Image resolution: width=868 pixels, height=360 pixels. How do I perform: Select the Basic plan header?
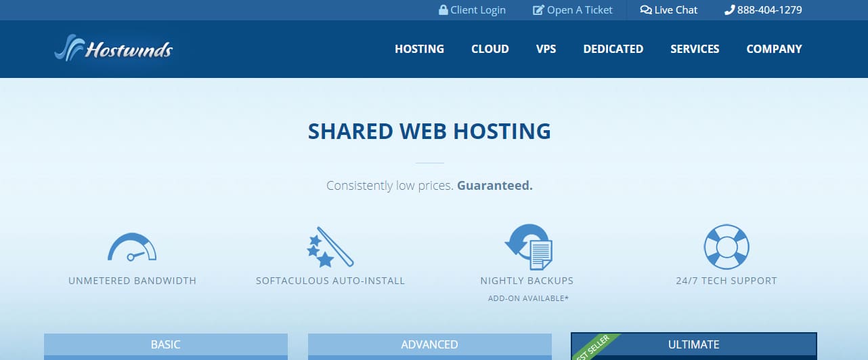[166, 344]
